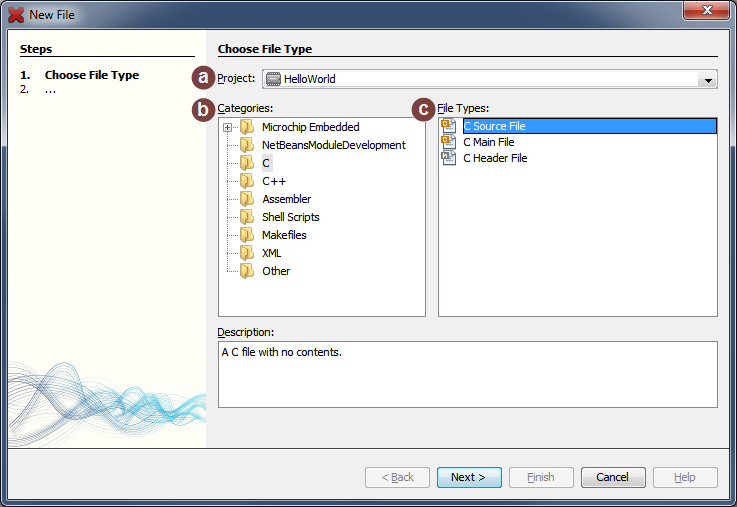Select the Makefiles category
Screen dimensions: 737x507
pos(284,235)
